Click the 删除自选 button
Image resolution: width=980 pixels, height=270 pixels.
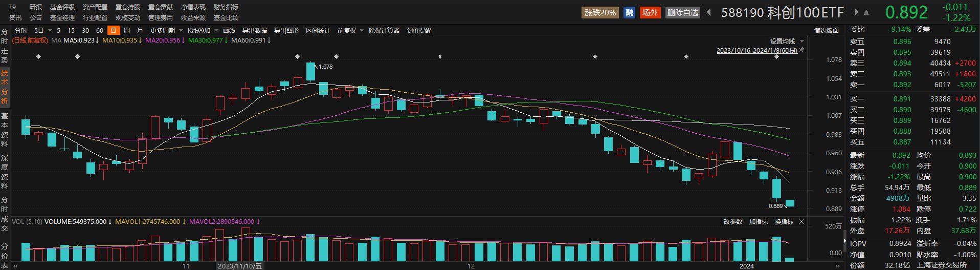pos(683,12)
